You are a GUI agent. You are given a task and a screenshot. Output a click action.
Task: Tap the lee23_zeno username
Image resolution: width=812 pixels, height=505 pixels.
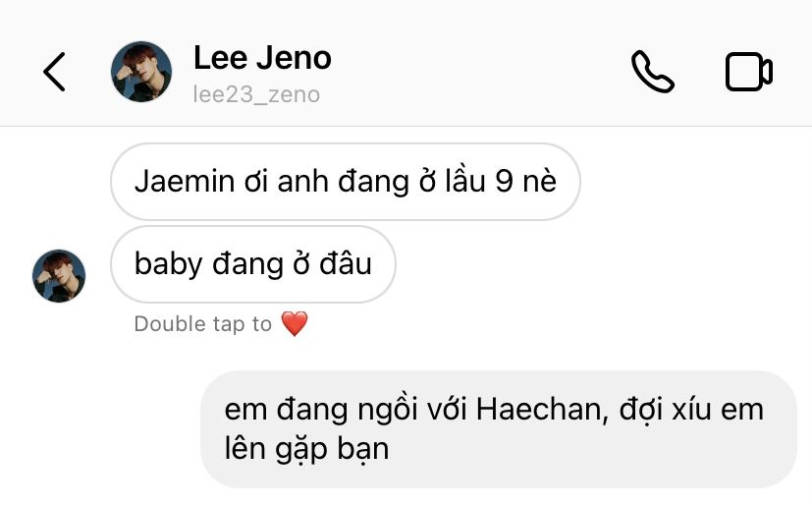point(256,94)
